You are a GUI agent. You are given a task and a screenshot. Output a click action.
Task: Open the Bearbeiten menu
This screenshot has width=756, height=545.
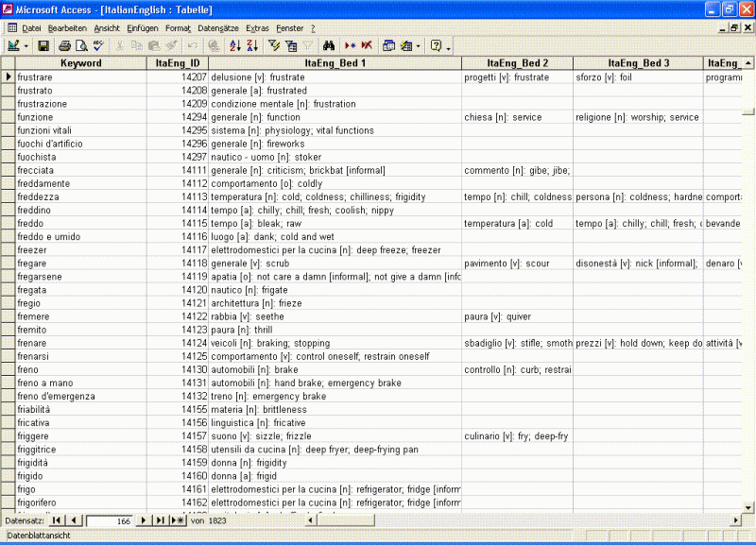pos(67,28)
